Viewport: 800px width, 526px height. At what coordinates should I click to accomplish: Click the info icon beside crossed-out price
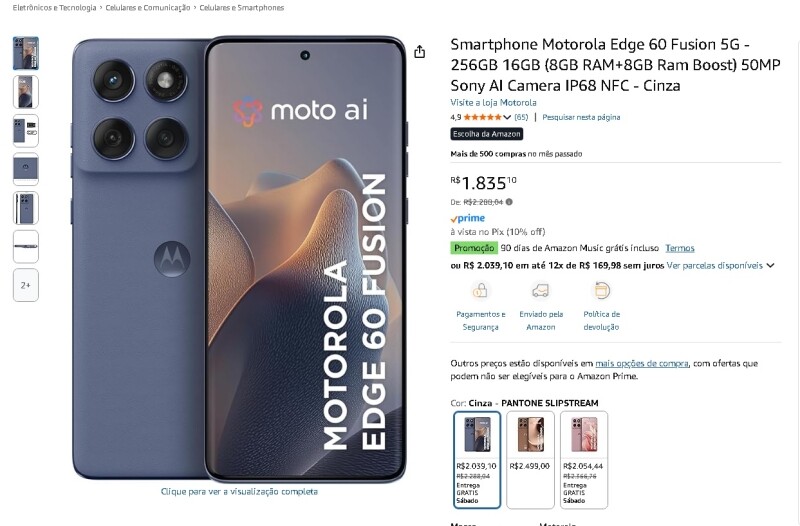tap(509, 202)
